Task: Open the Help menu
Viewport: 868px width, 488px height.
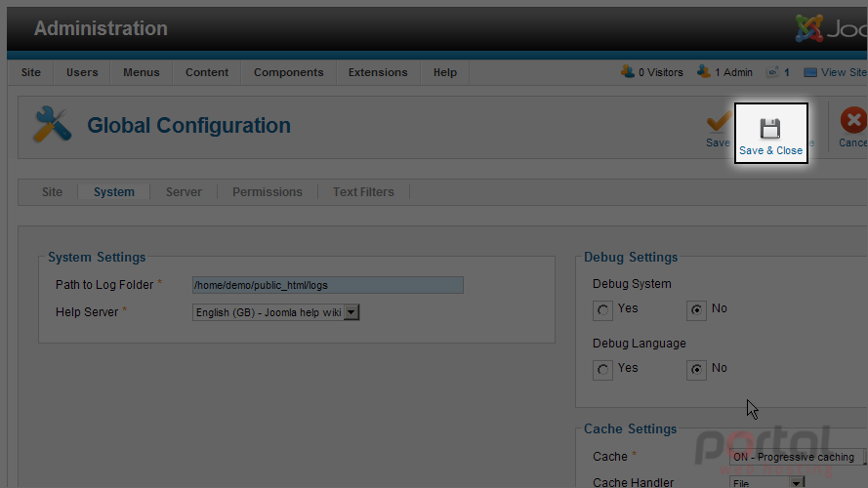Action: pos(445,72)
